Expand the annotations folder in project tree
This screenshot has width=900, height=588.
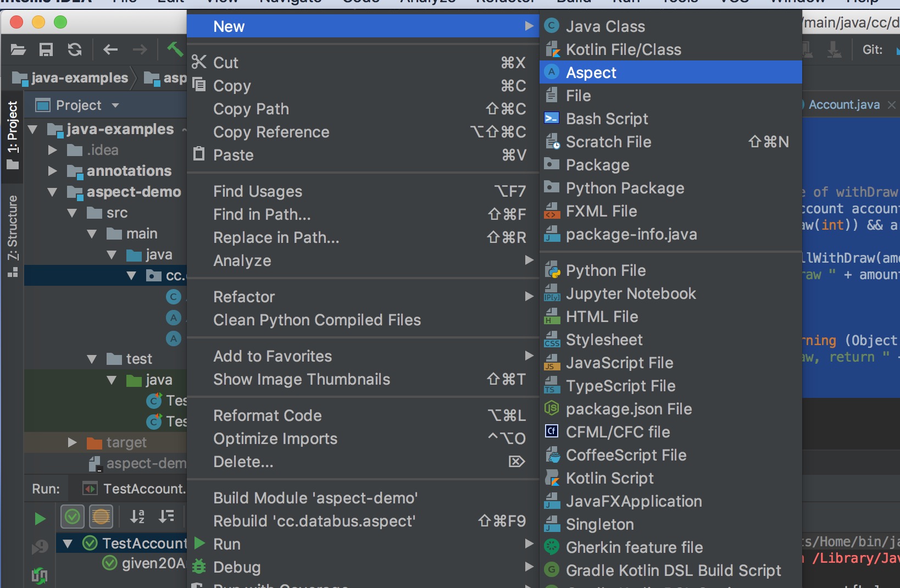[53, 171]
